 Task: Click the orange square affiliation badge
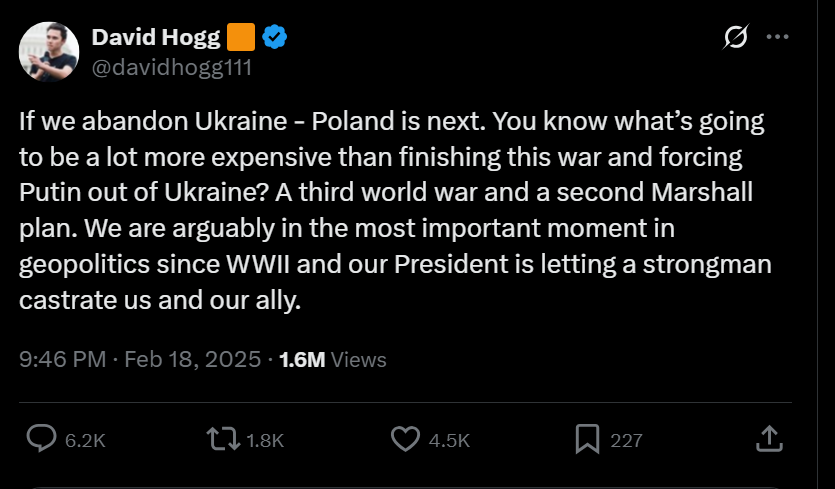pos(241,37)
